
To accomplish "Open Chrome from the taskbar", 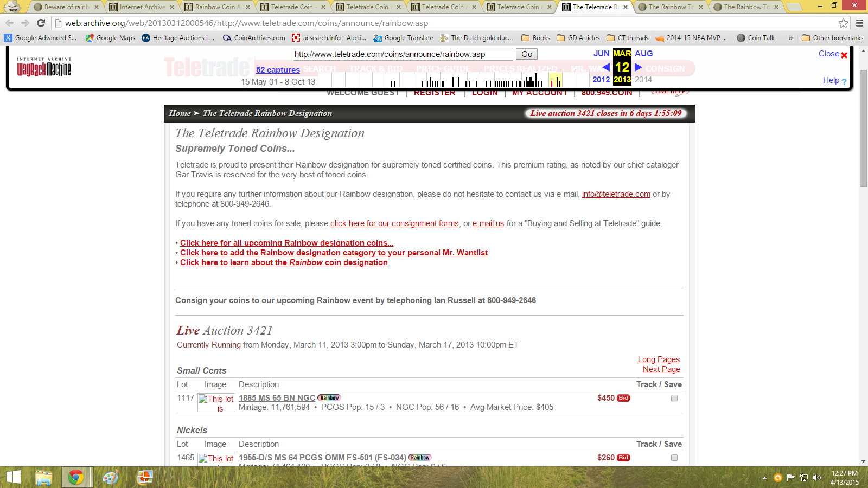I will (x=76, y=477).
